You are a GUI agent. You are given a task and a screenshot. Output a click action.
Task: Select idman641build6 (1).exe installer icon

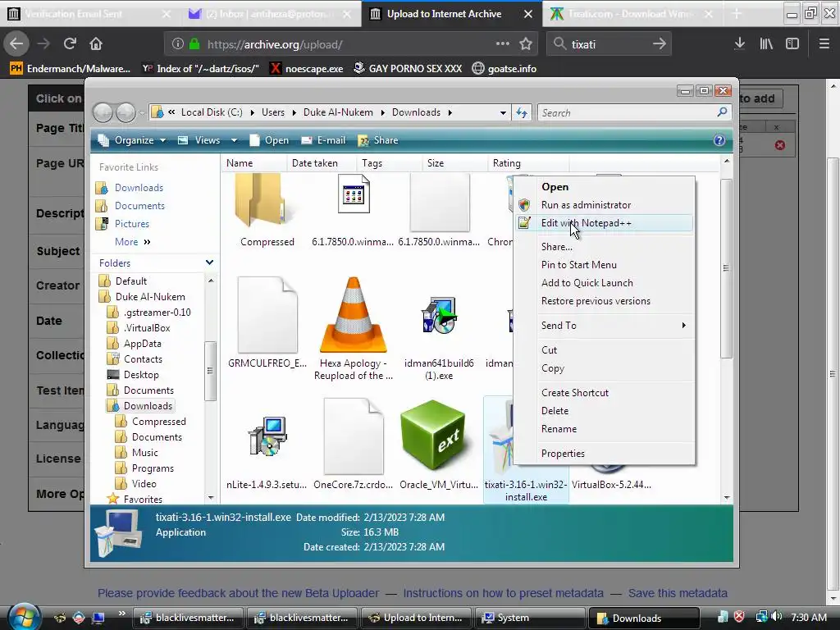439,315
